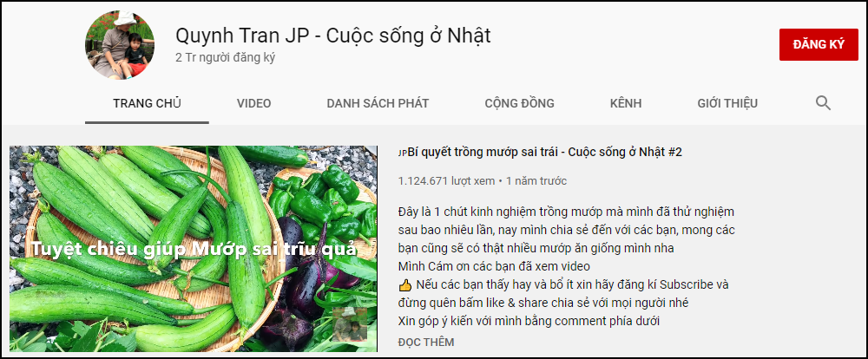Go to the DANH SÁCH PHÁT tab
The width and height of the screenshot is (868, 359).
[x=378, y=103]
